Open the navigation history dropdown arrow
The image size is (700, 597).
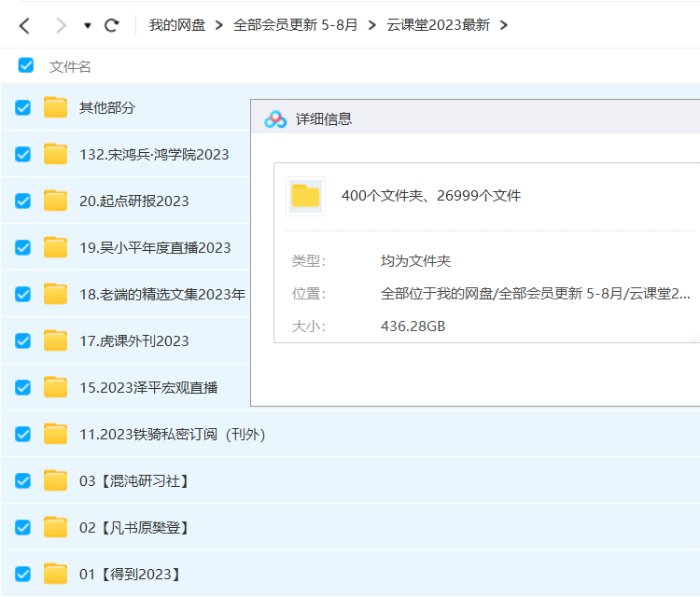(x=88, y=26)
